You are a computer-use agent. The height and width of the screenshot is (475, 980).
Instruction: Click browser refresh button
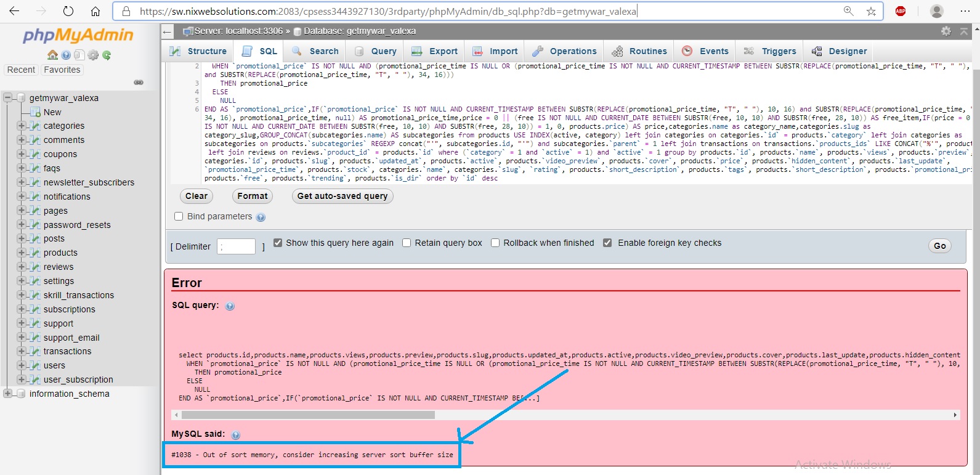click(68, 11)
